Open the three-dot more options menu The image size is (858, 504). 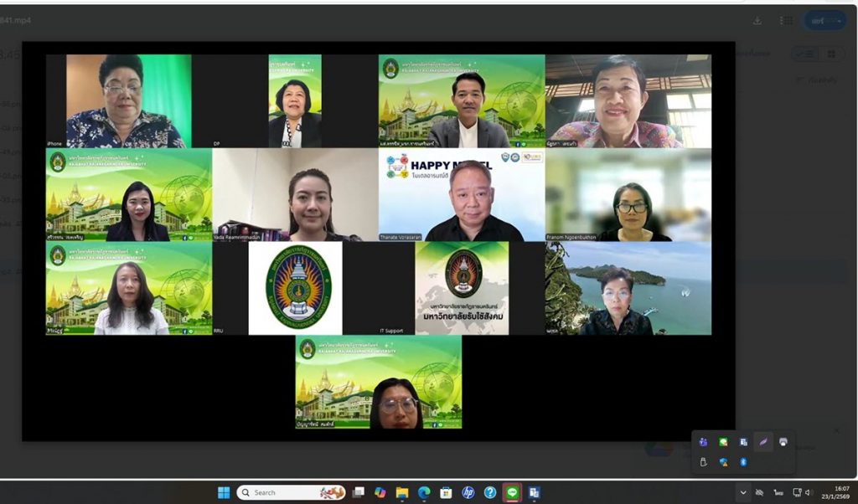tap(785, 21)
